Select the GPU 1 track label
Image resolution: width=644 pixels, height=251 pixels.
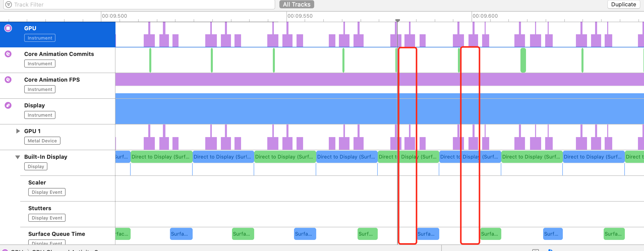point(32,131)
